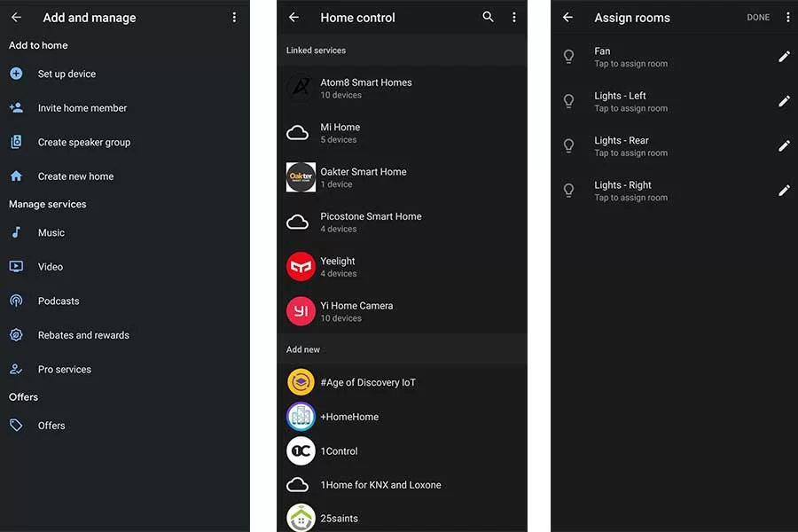Go back from Home control screen
This screenshot has height=532, width=798.
pyautogui.click(x=294, y=18)
